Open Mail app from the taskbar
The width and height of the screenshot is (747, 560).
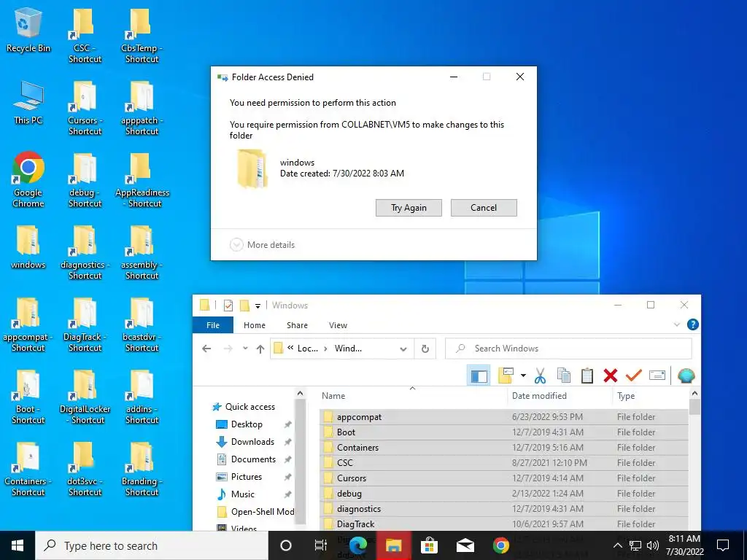465,545
